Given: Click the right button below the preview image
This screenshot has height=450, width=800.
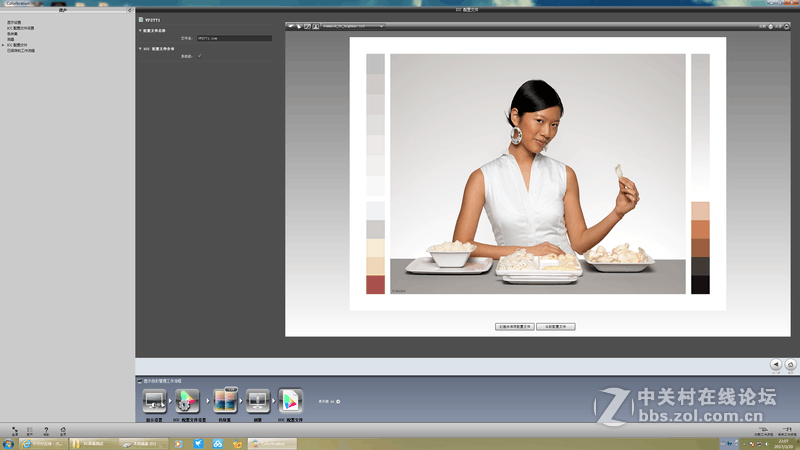Looking at the screenshot, I should point(556,327).
